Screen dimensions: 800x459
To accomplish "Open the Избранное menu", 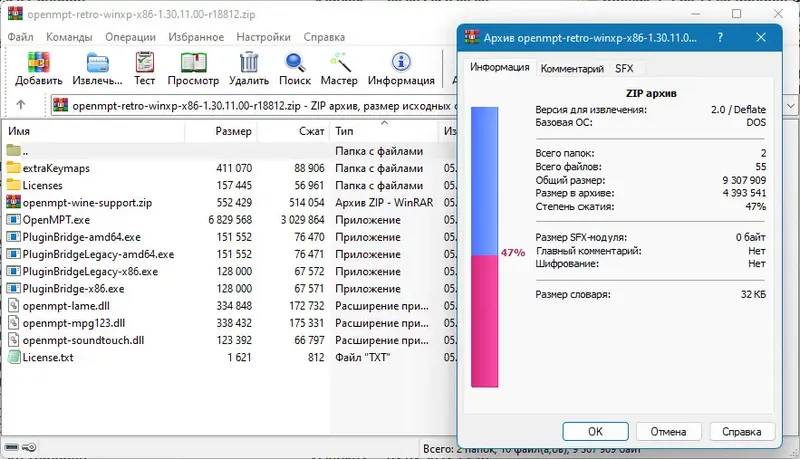I will tap(196, 37).
